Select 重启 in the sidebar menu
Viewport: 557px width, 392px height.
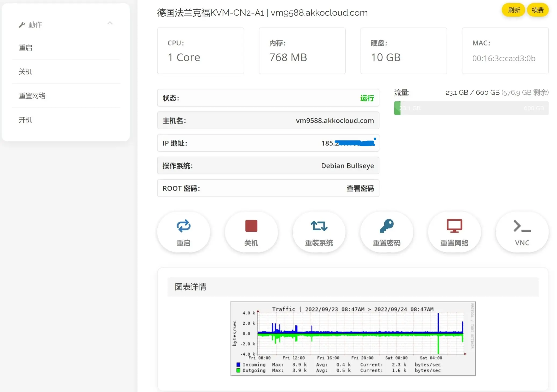coord(26,48)
